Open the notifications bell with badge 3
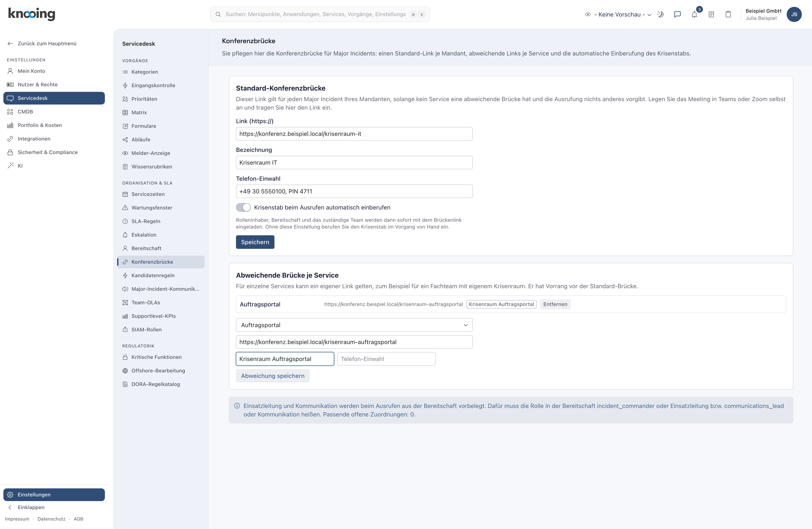The height and width of the screenshot is (529, 812). (694, 14)
